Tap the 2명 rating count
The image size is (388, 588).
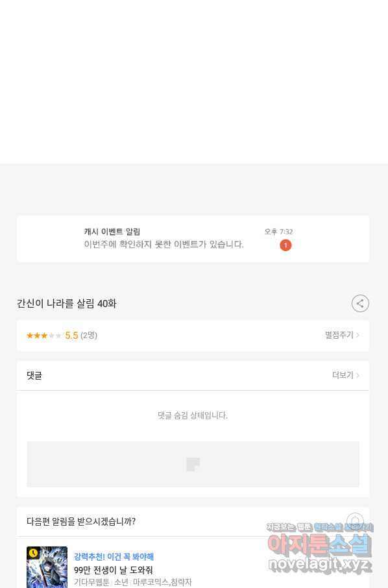(x=89, y=336)
